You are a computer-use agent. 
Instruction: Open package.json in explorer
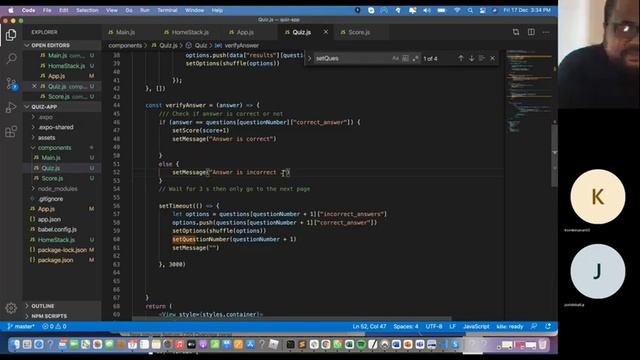coord(62,260)
